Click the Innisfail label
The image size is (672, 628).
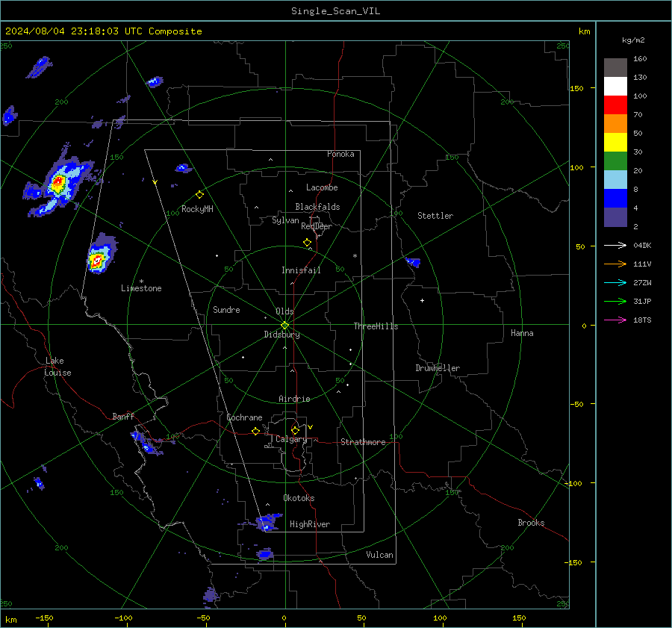(301, 270)
